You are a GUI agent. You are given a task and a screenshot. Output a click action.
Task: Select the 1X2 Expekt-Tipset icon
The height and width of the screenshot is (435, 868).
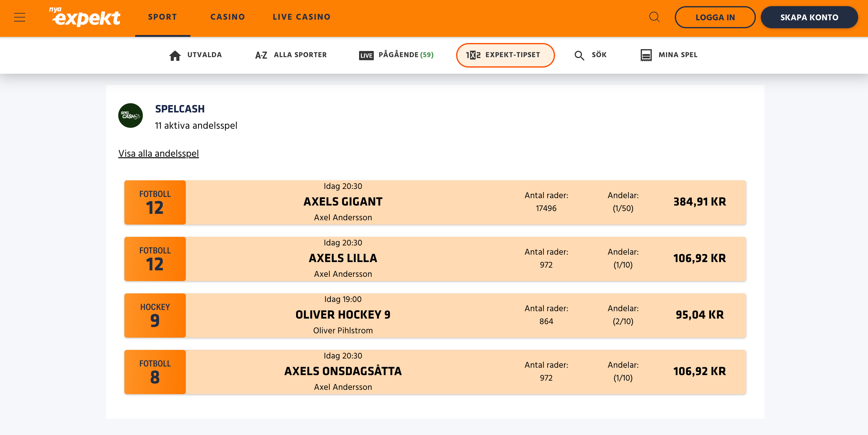[x=473, y=55]
